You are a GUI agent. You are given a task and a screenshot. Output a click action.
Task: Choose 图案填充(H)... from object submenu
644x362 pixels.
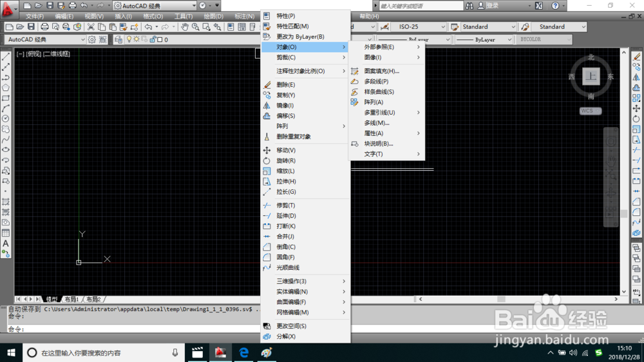click(x=386, y=71)
